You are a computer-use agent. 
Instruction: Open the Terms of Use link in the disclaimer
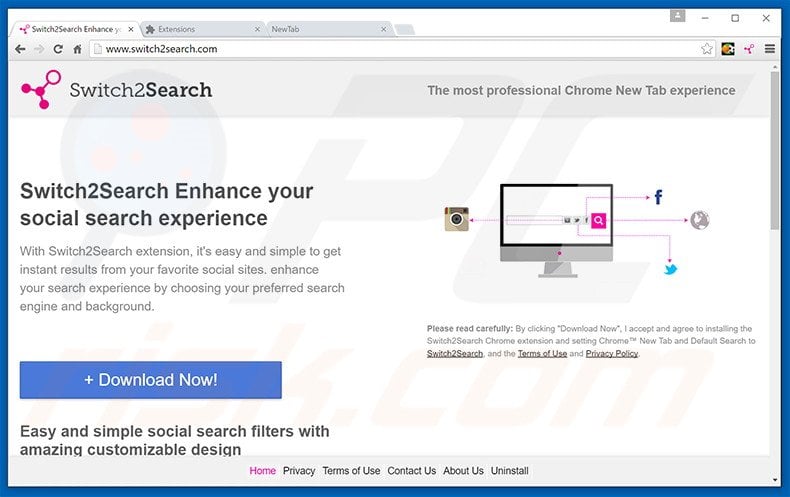[x=542, y=353]
